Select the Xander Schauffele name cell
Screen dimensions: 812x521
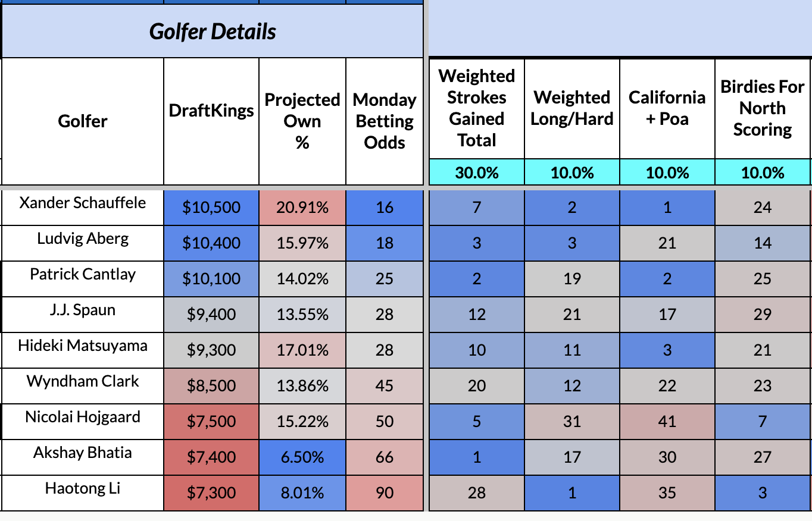click(x=83, y=203)
